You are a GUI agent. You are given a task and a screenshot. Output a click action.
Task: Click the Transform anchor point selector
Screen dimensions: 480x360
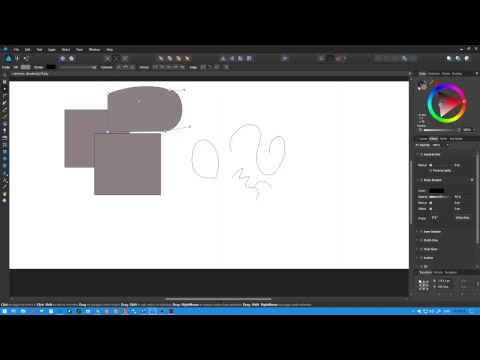pos(424,285)
